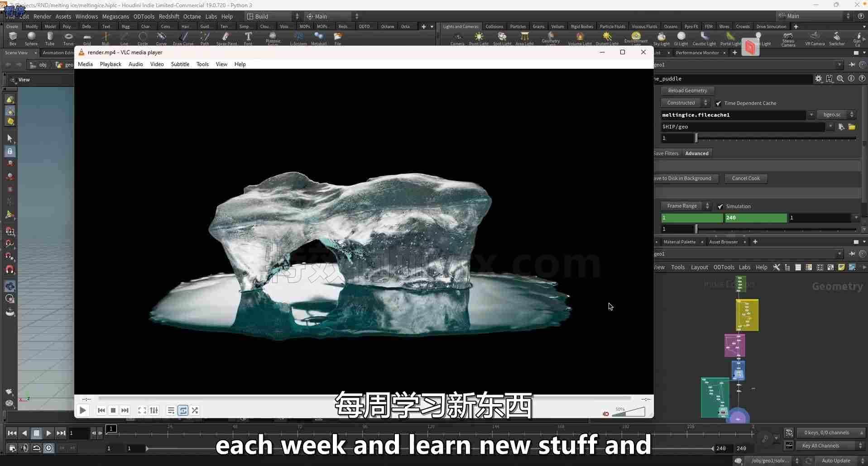Add a Point Light from shelf
The height and width of the screenshot is (466, 868).
click(x=479, y=38)
